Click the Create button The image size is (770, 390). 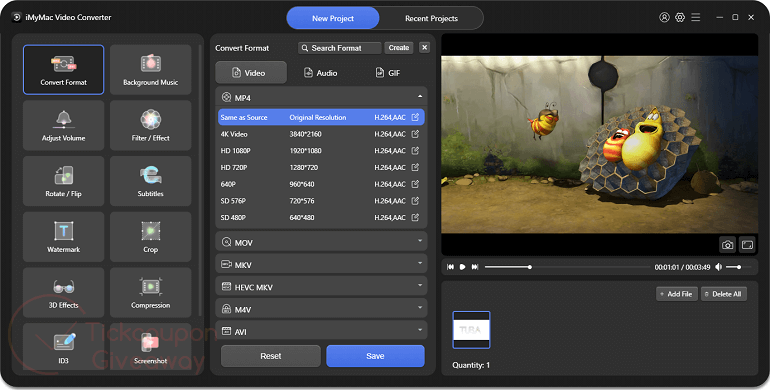click(399, 48)
